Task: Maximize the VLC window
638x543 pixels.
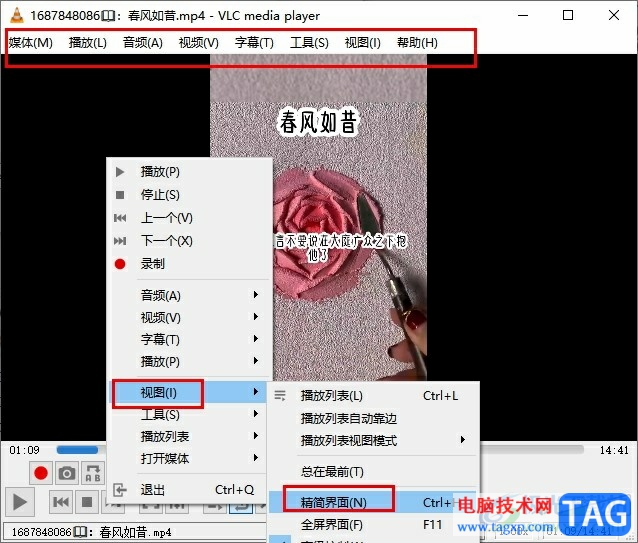Action: (x=568, y=15)
